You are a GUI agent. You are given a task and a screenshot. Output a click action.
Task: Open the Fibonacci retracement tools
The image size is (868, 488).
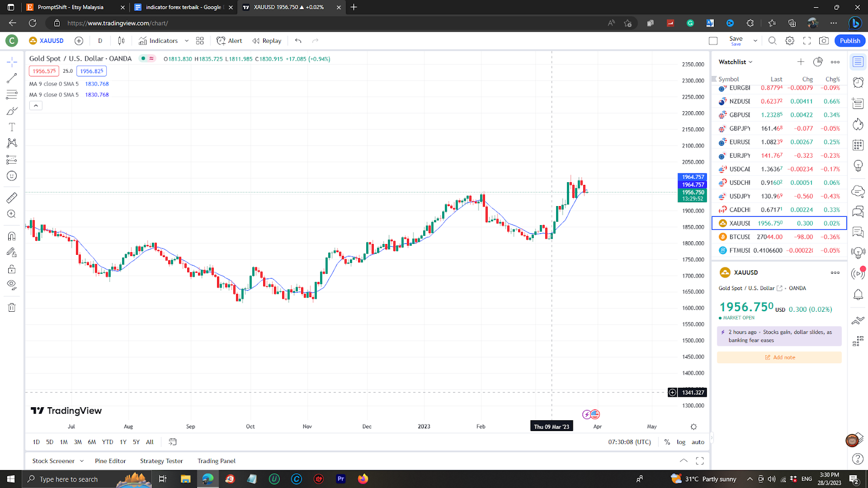coord(12,95)
